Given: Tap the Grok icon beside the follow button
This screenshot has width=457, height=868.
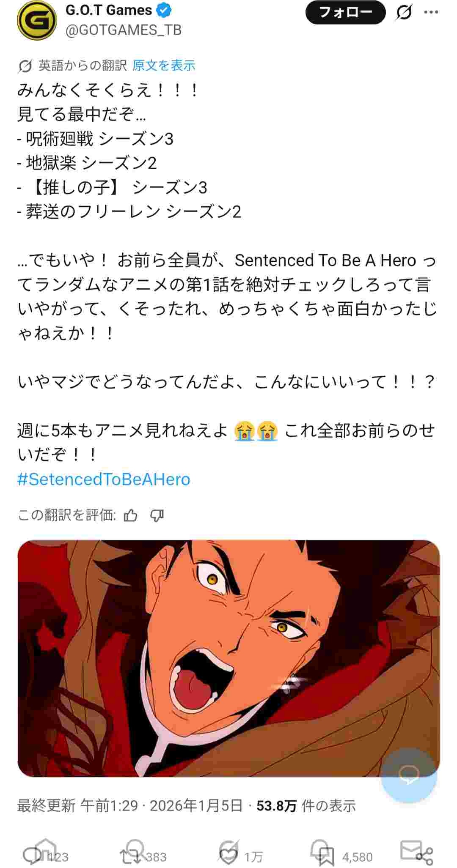Looking at the screenshot, I should 404,13.
